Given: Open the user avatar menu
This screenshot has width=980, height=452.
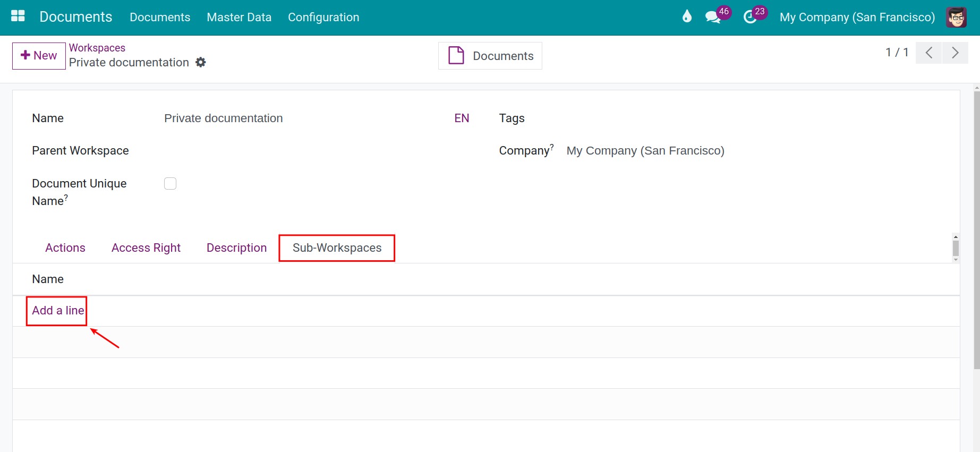Looking at the screenshot, I should pyautogui.click(x=956, y=17).
